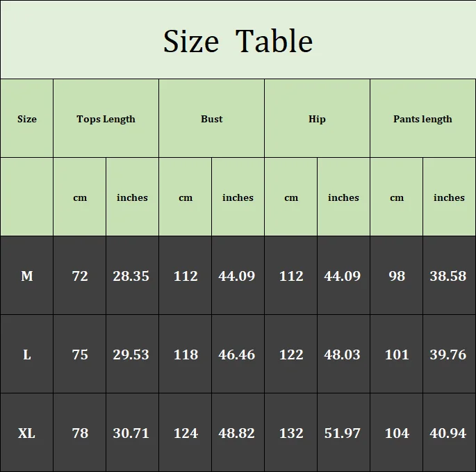Select the 30.71 tops length cell

[x=131, y=433]
